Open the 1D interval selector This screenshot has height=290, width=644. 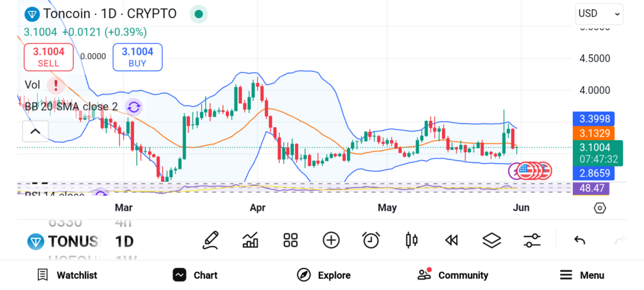tap(124, 241)
